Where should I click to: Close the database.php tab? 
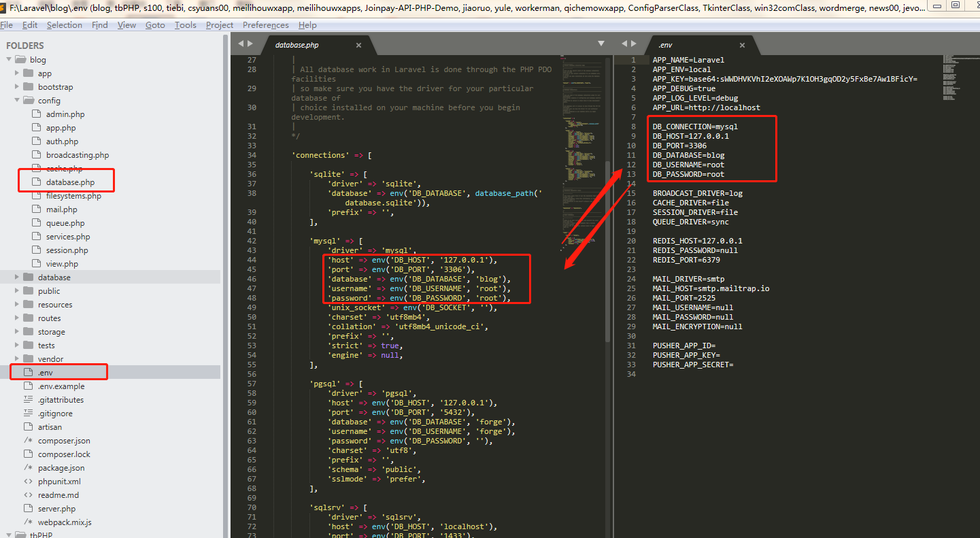tap(359, 45)
